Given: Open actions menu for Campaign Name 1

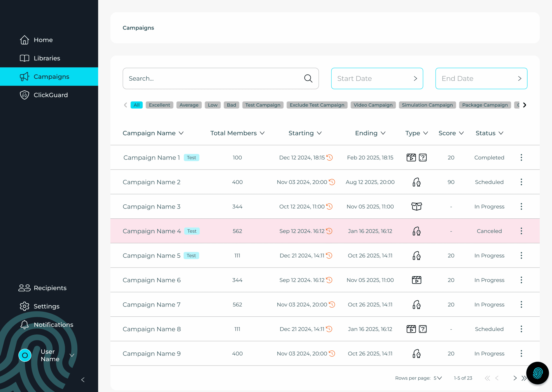Looking at the screenshot, I should [521, 157].
